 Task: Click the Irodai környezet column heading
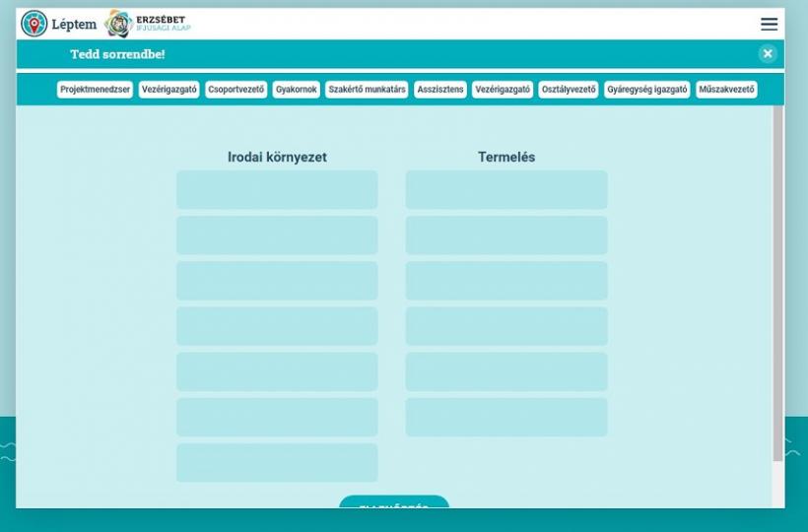click(277, 158)
